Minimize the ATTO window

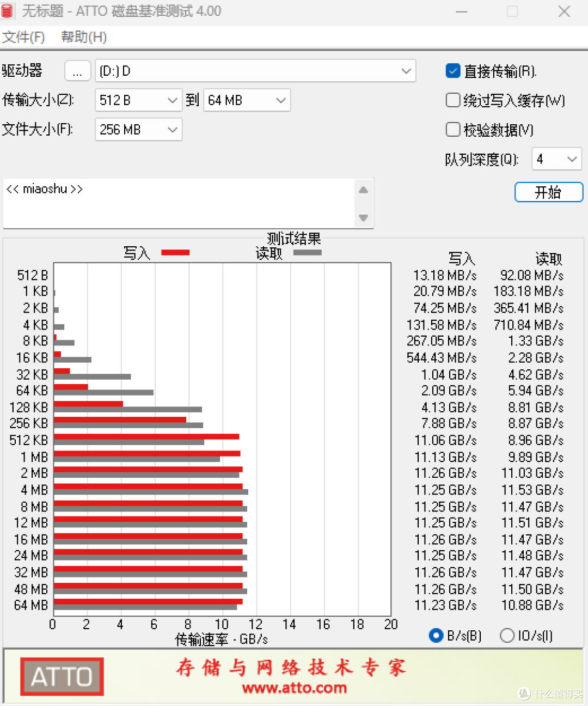462,11
